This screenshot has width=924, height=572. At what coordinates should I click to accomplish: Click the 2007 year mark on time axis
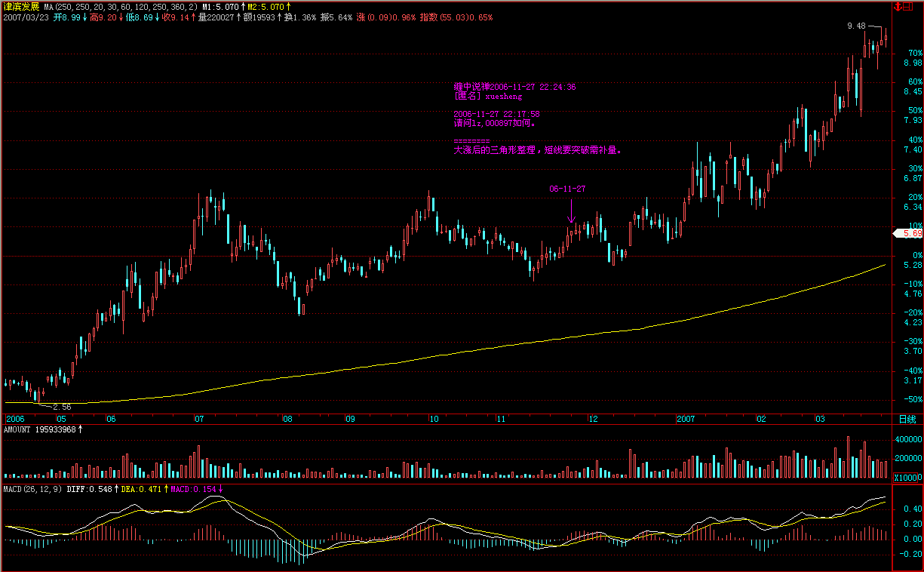(x=685, y=418)
